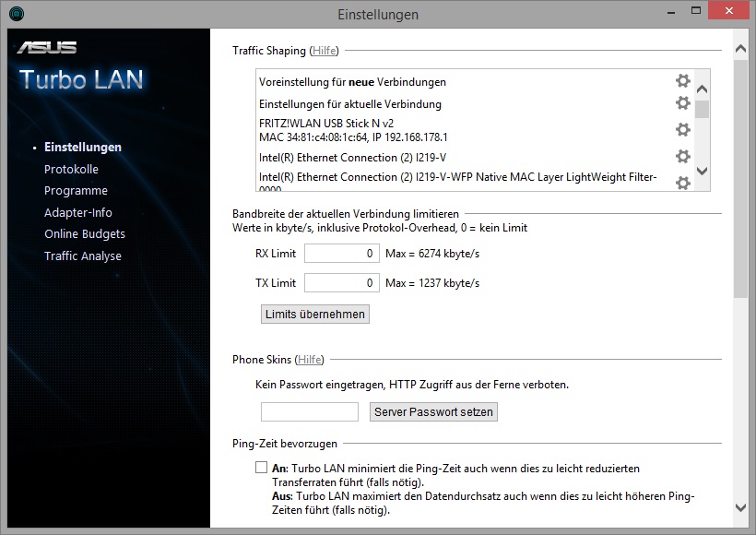This screenshot has height=535, width=756.
Task: Focus the RX Limit input field
Action: [x=342, y=254]
